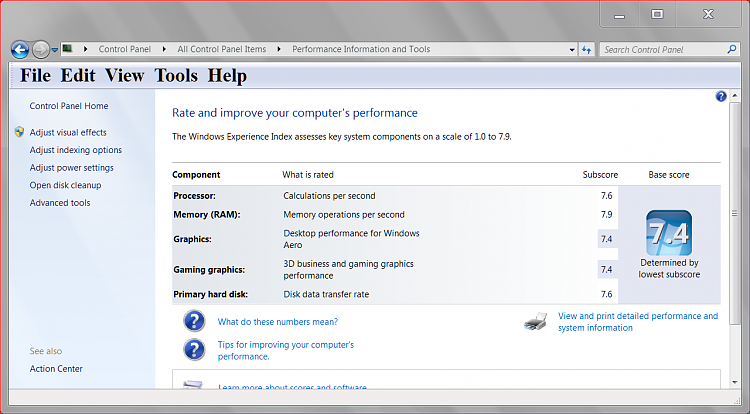Go back with the blue Back arrow
This screenshot has height=414, width=750.
[20, 49]
